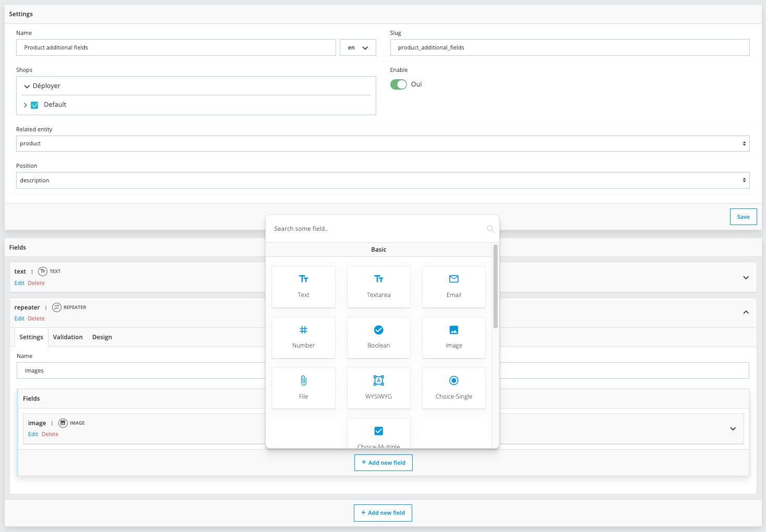Choose the Boolean field type

(378, 337)
